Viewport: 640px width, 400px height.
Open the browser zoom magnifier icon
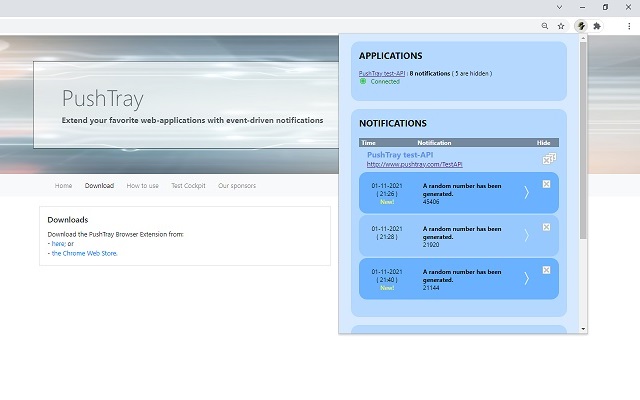click(x=544, y=26)
